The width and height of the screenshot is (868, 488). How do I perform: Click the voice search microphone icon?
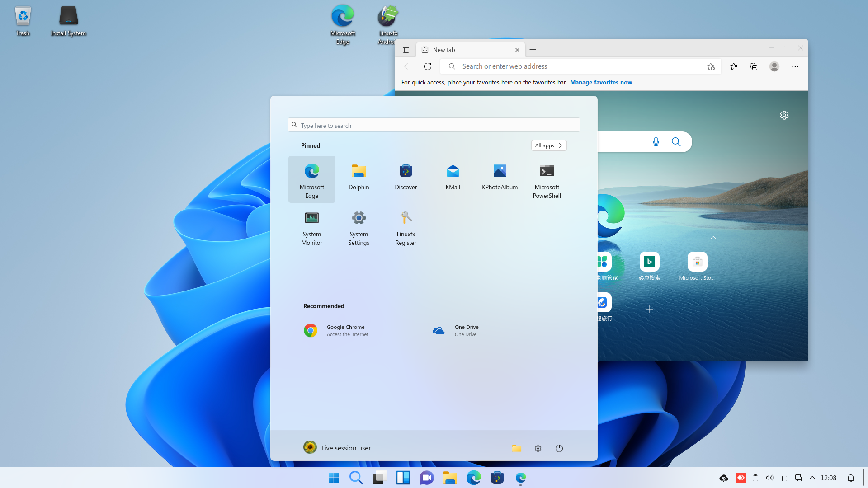656,142
